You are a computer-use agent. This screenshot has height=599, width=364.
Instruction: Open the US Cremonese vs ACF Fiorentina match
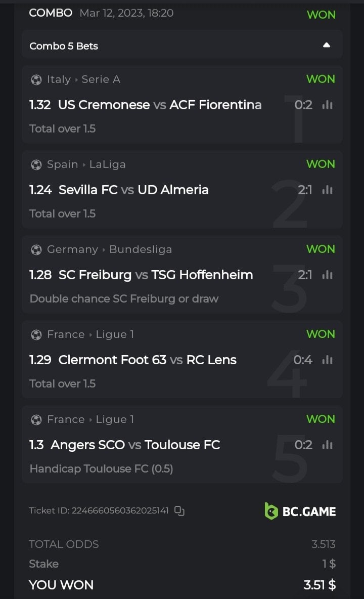[160, 105]
